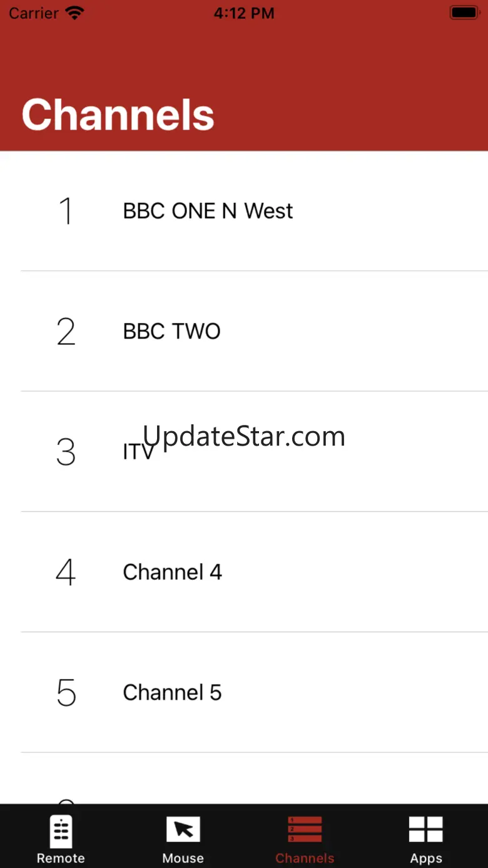
Task: Tap channel number 1
Action: (66, 211)
